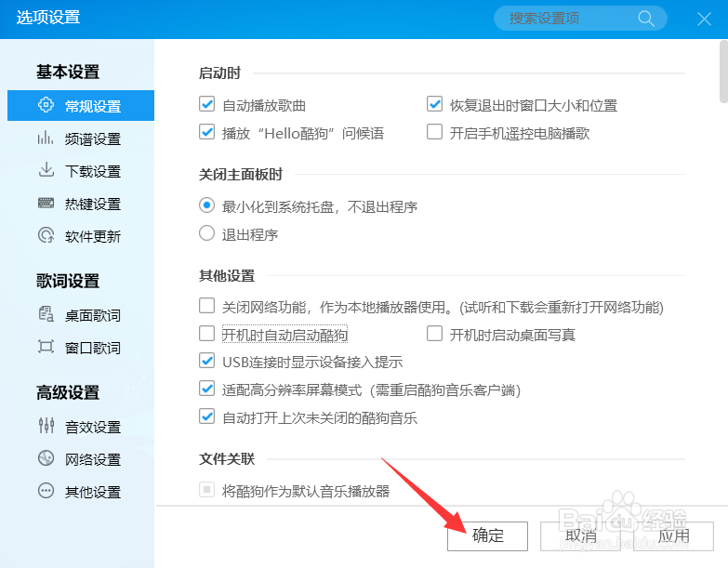Toggle 将酷狗作为默认音乐播放器 checkbox
The image size is (728, 568).
coord(206,490)
